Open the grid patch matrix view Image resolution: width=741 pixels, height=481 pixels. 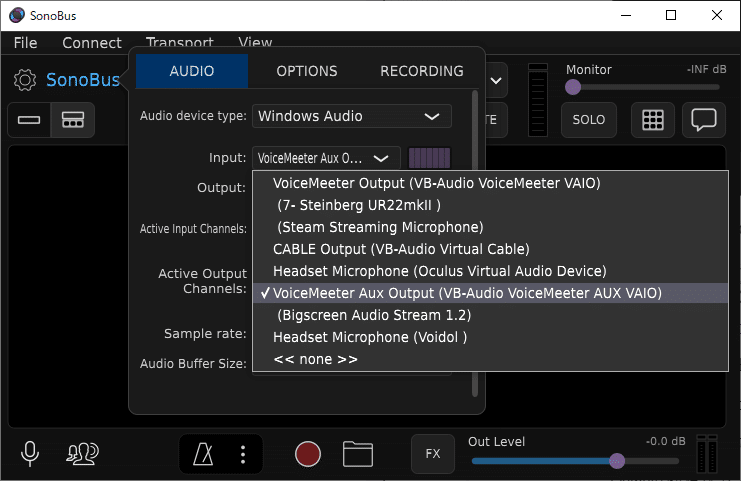(653, 120)
